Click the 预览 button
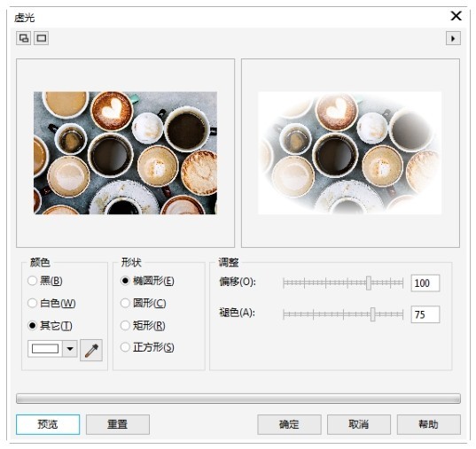 pos(48,424)
